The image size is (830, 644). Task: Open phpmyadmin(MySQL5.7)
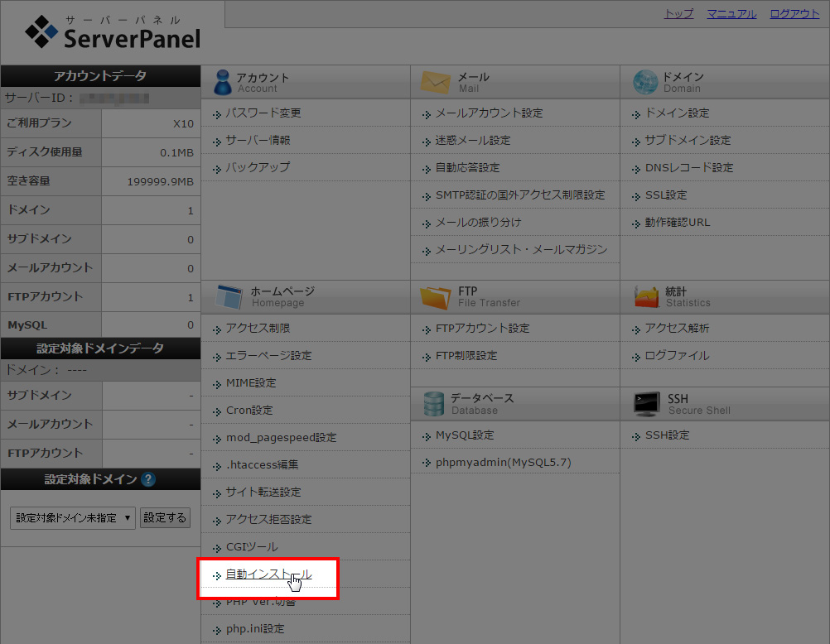tap(490, 462)
